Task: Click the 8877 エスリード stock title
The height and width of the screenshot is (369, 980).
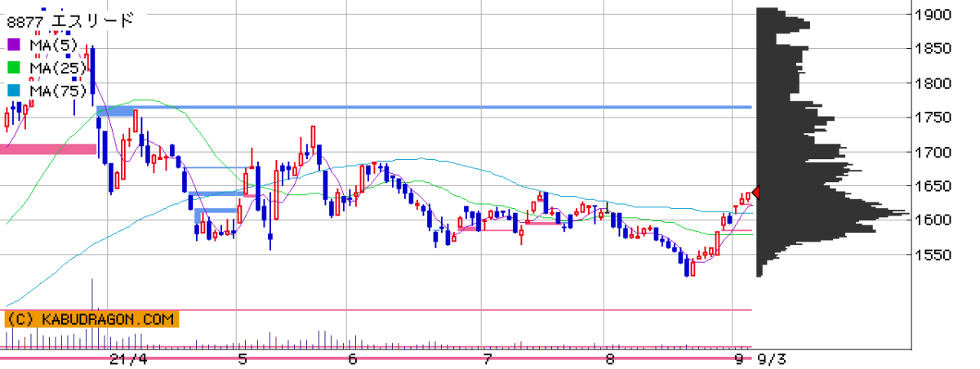Action: pos(69,21)
